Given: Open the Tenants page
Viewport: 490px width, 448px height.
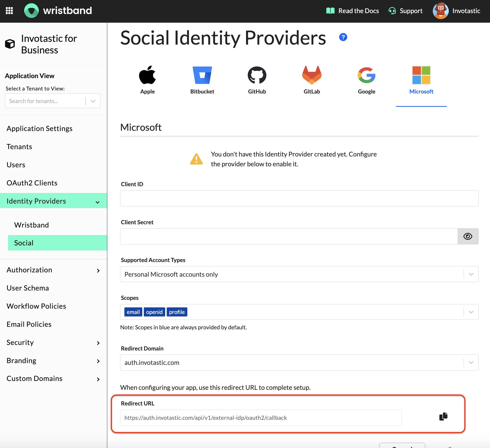Looking at the screenshot, I should [x=19, y=147].
